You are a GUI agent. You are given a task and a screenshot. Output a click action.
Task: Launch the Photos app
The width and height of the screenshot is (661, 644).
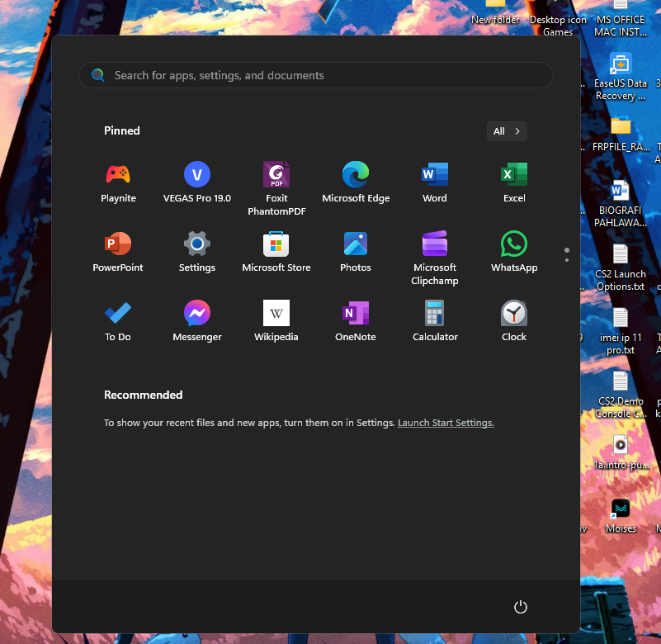(x=356, y=252)
